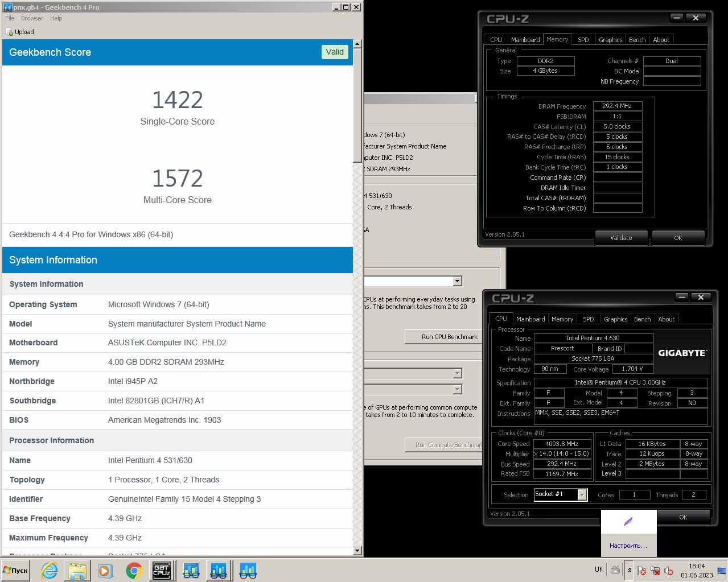This screenshot has width=728, height=582.
Task: Open Bench tab in Gigabyte CPU-Z window
Action: tap(642, 319)
